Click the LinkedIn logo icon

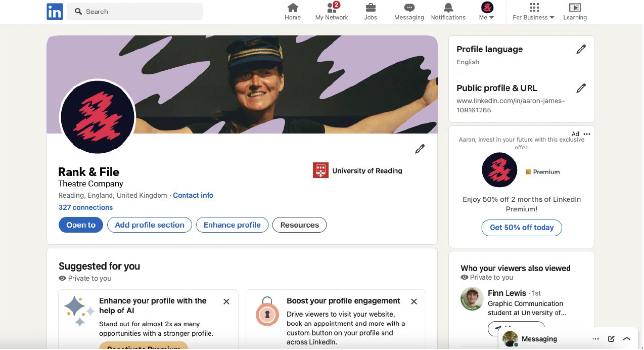point(55,11)
